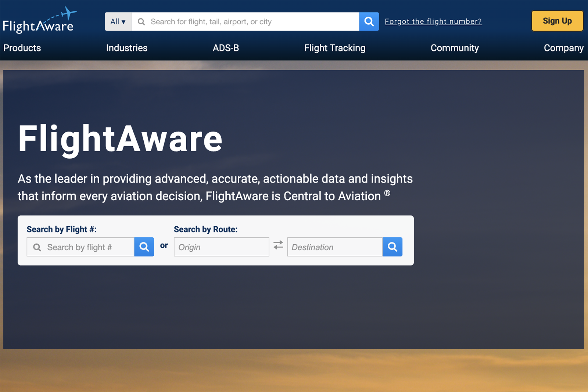Open the Company navigation item
The width and height of the screenshot is (588, 392).
pos(563,48)
